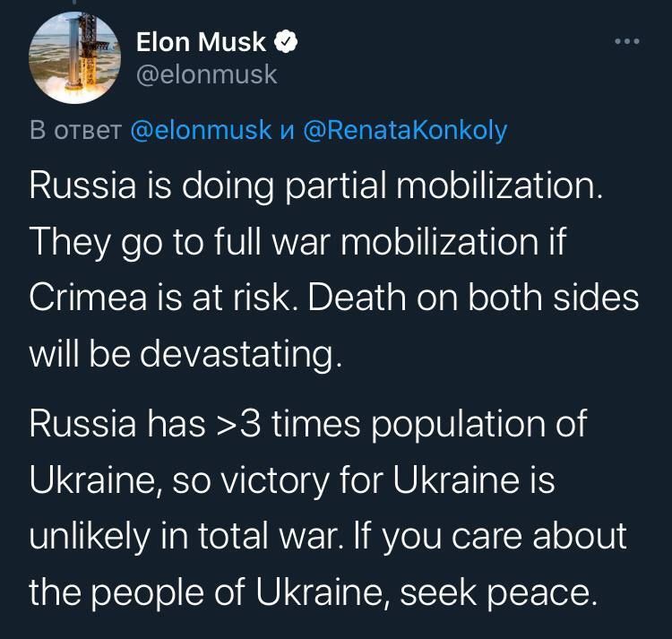Click the display name "Elon Musk"
The image size is (672, 639).
coord(201,41)
